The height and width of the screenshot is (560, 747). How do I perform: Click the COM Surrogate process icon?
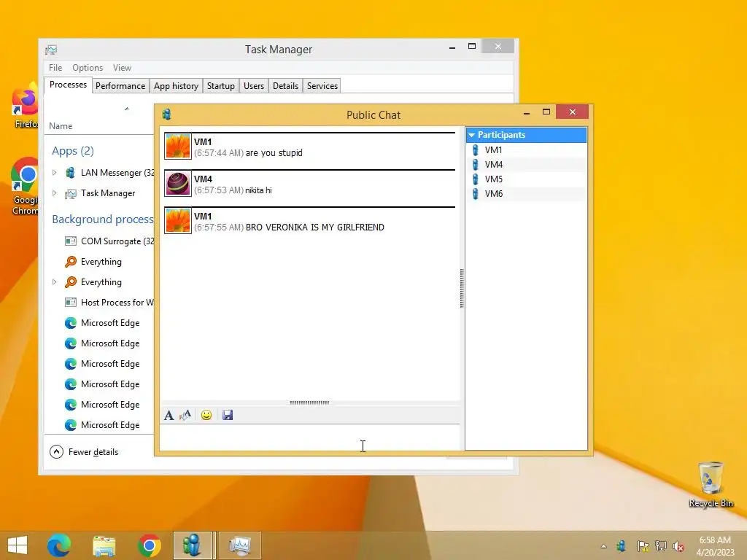click(71, 241)
